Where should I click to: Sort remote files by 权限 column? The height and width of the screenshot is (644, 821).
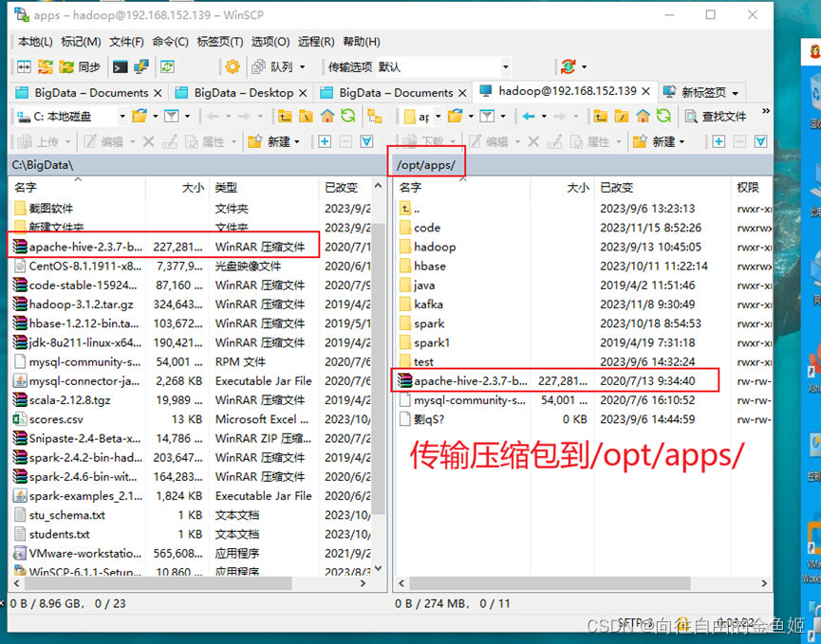(752, 187)
